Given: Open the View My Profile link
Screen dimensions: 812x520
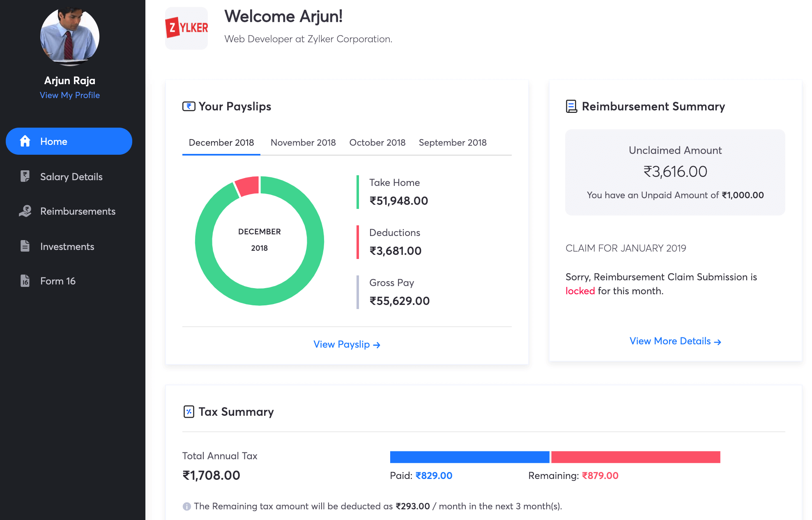Looking at the screenshot, I should pos(70,95).
